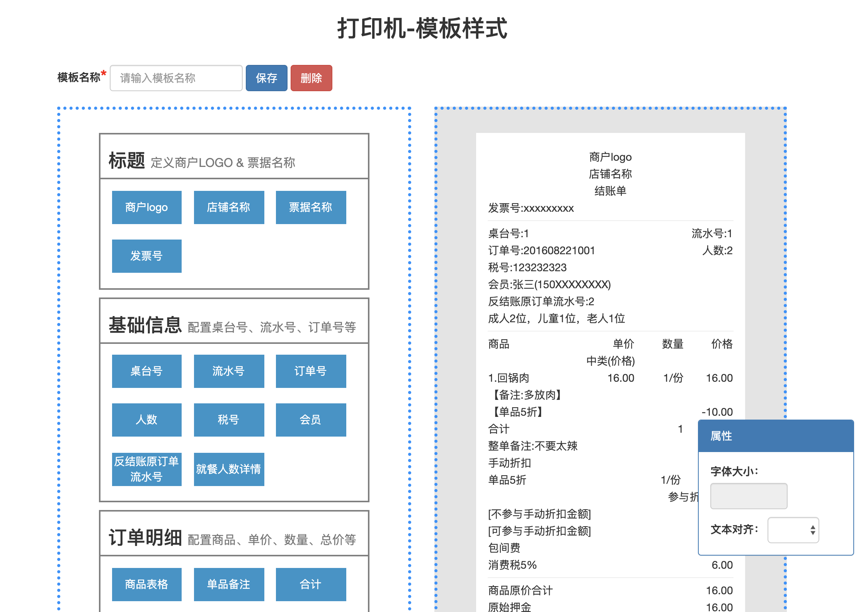868x612 pixels.
Task: Select the 票据名称 component tile
Action: (x=311, y=207)
